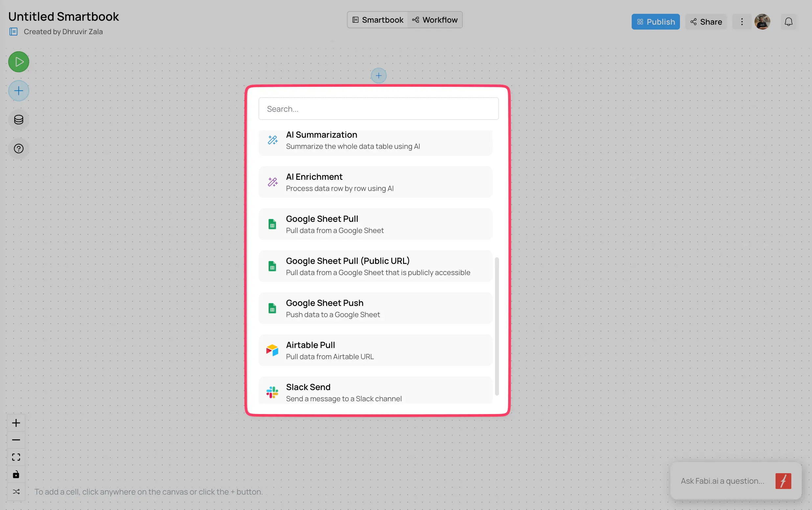Click the Publish button
The height and width of the screenshot is (510, 812).
coord(655,22)
